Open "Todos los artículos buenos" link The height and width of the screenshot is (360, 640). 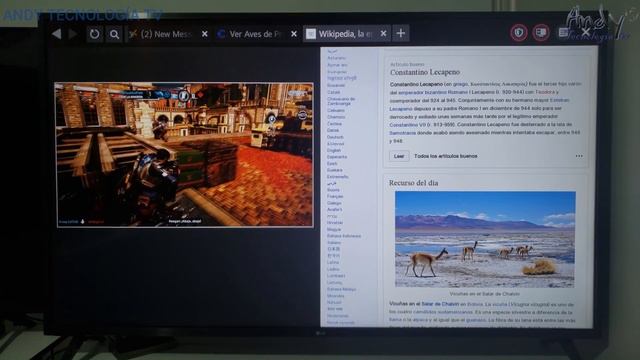click(445, 156)
